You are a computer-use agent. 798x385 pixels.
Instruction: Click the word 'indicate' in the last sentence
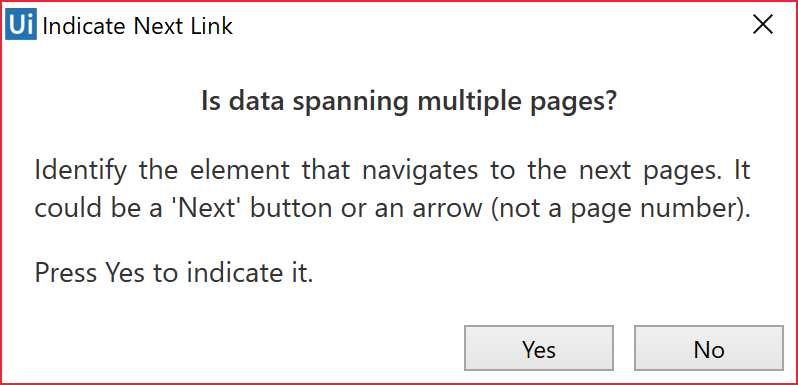[227, 272]
